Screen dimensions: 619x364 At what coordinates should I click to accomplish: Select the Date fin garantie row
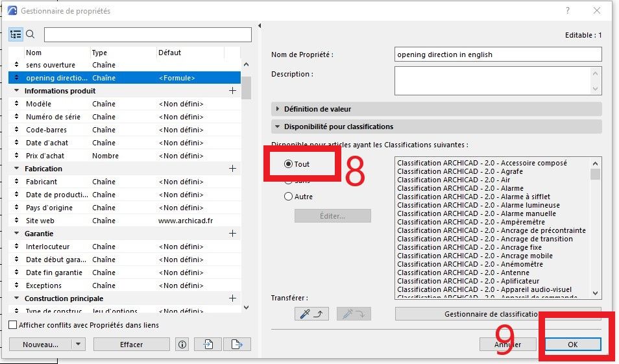click(125, 273)
